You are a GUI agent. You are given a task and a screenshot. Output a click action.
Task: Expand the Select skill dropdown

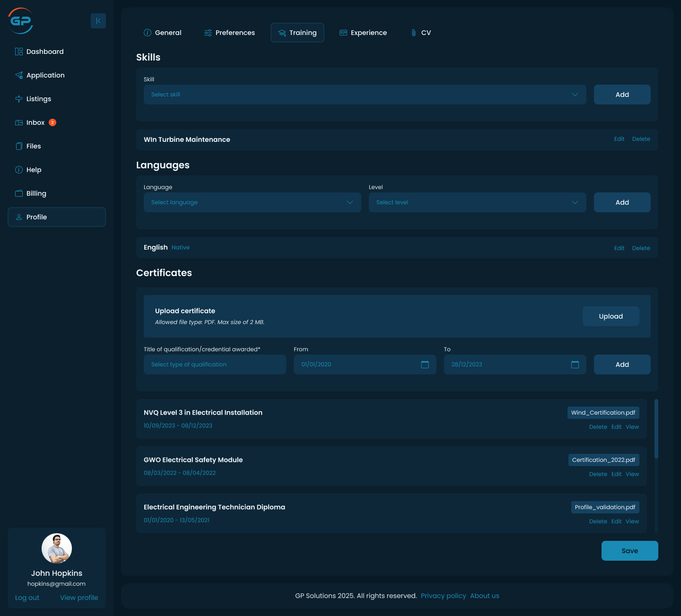click(365, 95)
